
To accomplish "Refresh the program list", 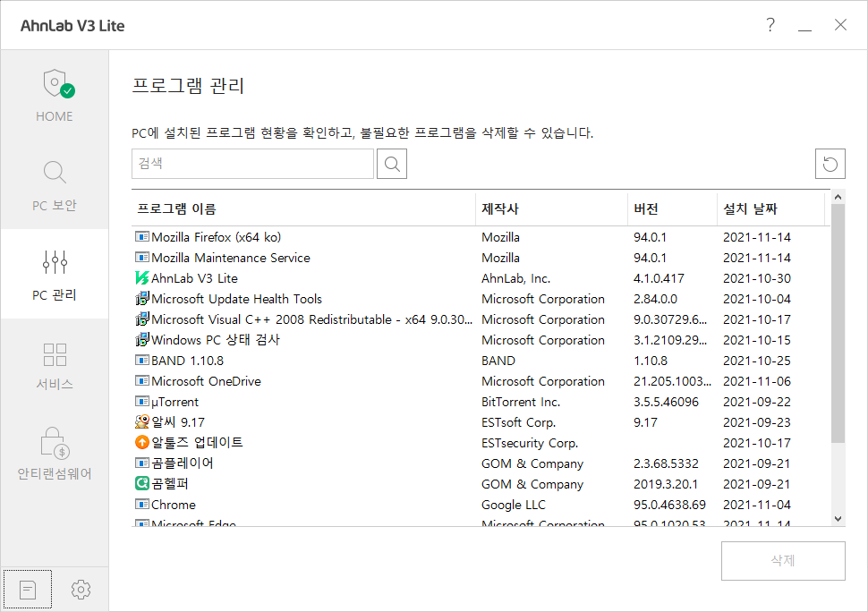I will 830,164.
